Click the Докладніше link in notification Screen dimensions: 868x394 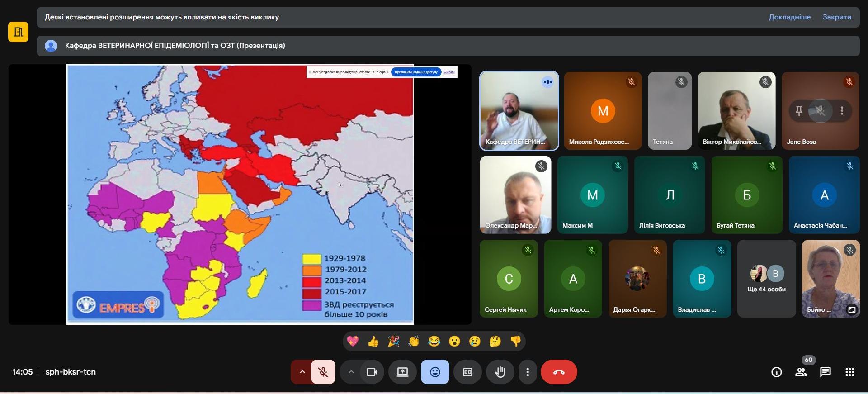point(789,17)
